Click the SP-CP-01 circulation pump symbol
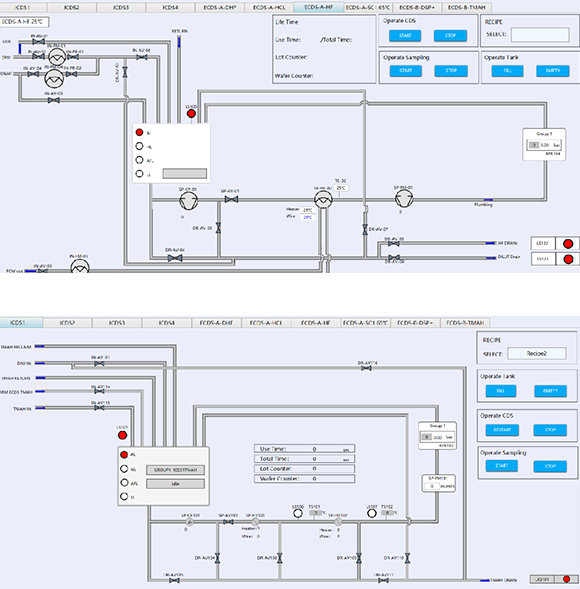The height and width of the screenshot is (589, 580). click(189, 201)
